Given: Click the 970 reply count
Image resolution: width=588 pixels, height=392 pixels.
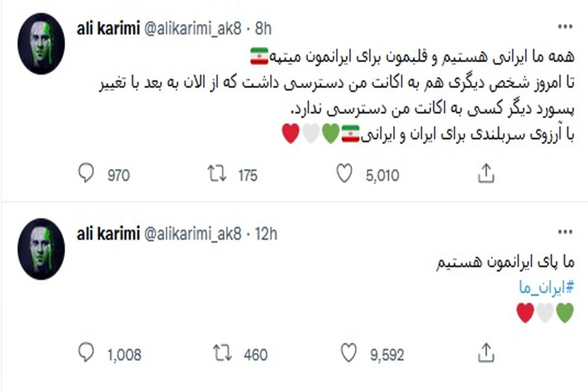Looking at the screenshot, I should coord(118,172).
